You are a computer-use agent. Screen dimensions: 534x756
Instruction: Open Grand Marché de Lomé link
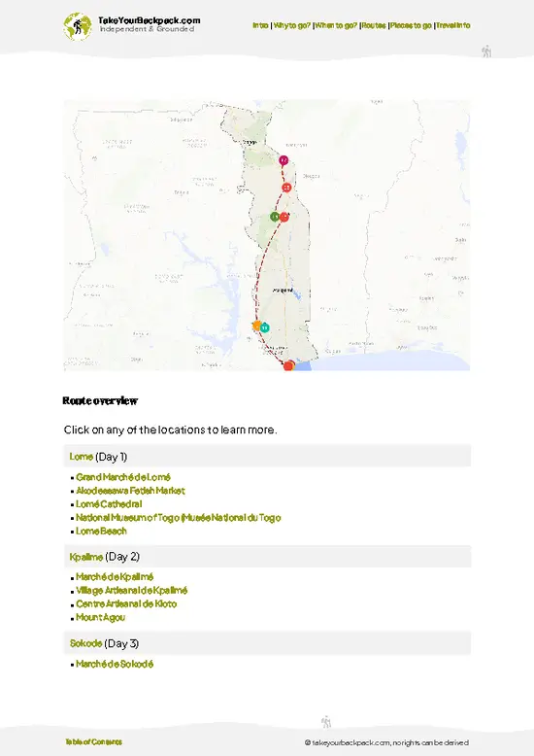click(123, 477)
